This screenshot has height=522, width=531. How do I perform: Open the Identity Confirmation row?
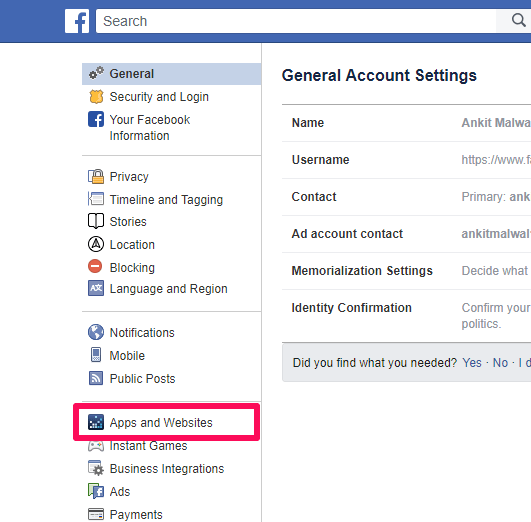coord(406,316)
